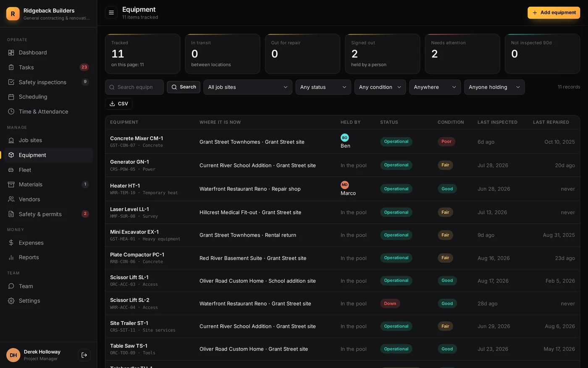Viewport: 588px width, 368px height.
Task: Click the Equipment box icon in sidebar
Action: (x=11, y=155)
